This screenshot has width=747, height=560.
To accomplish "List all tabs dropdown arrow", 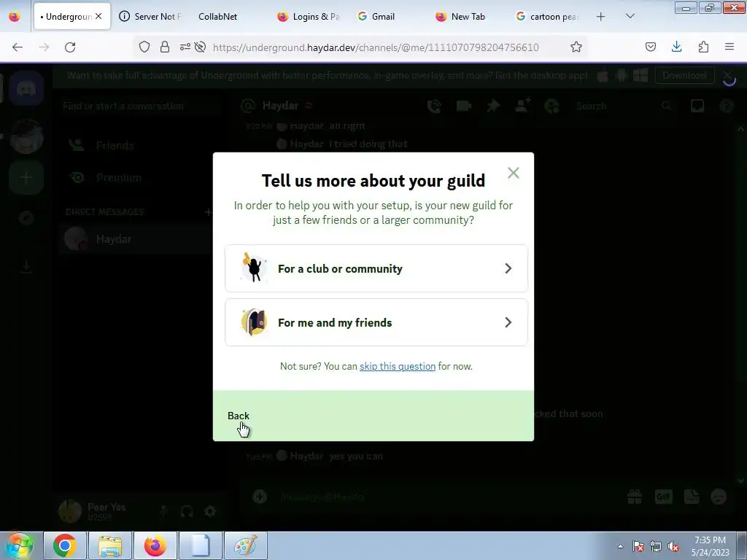I will 630,17.
